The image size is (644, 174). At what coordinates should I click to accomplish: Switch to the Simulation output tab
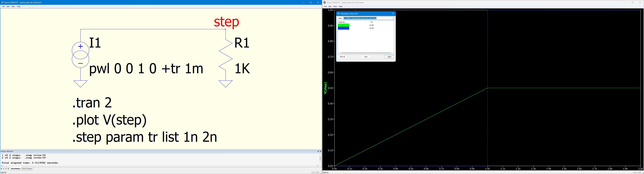(15, 169)
